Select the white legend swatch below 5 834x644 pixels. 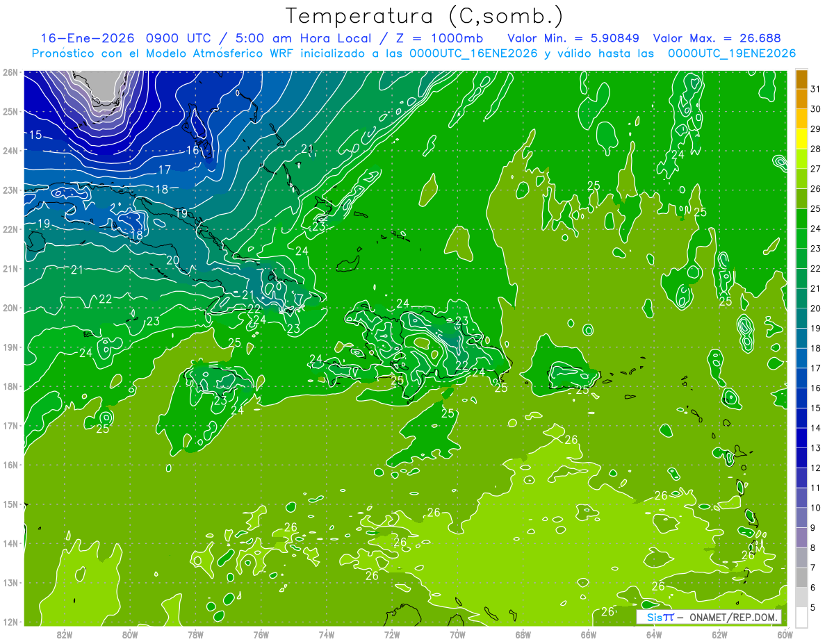pyautogui.click(x=802, y=617)
